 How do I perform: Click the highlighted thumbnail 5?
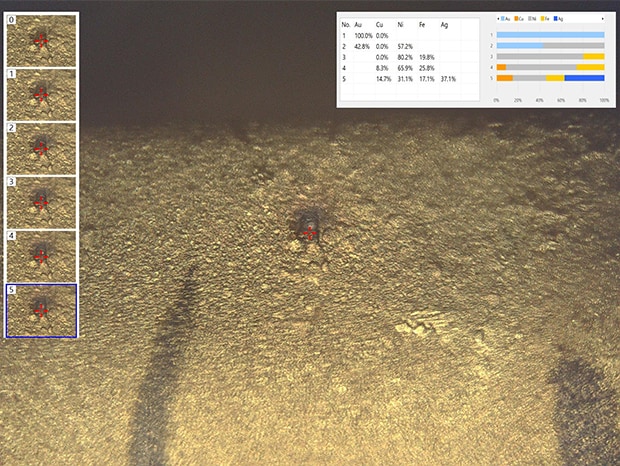click(x=41, y=310)
